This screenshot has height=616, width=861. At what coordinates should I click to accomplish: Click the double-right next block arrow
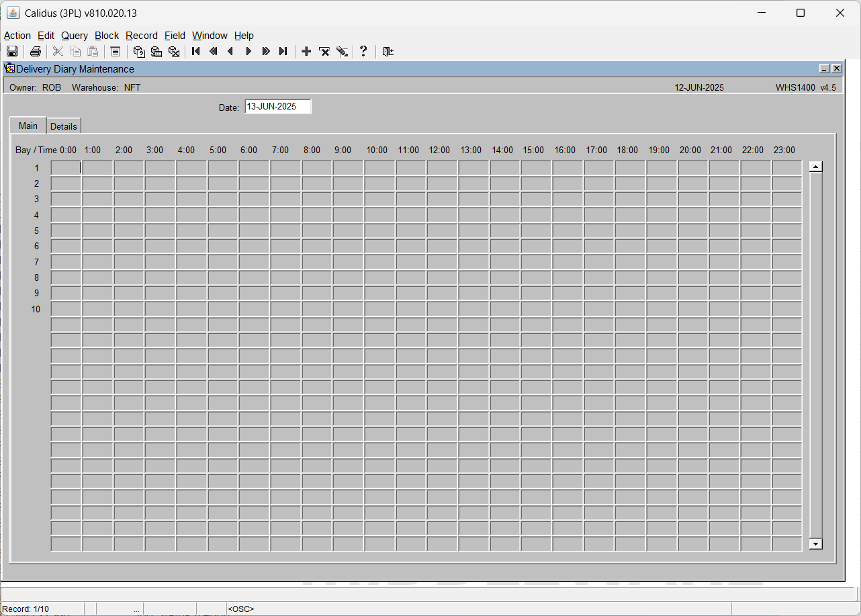[266, 52]
